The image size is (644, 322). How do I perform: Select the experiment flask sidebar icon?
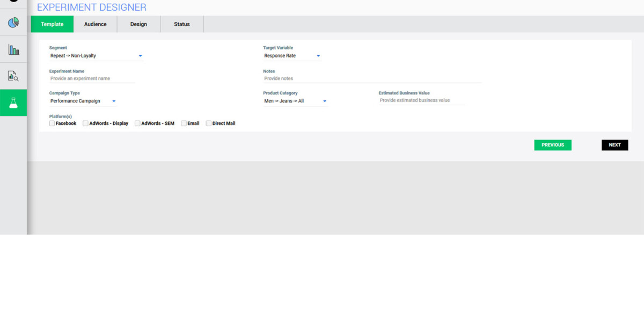coord(13,103)
